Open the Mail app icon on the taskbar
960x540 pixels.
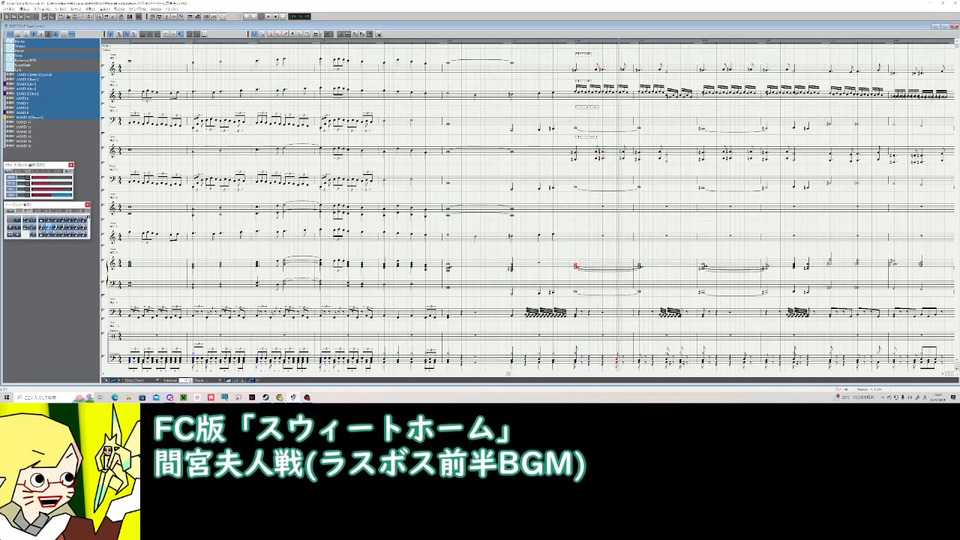click(156, 397)
